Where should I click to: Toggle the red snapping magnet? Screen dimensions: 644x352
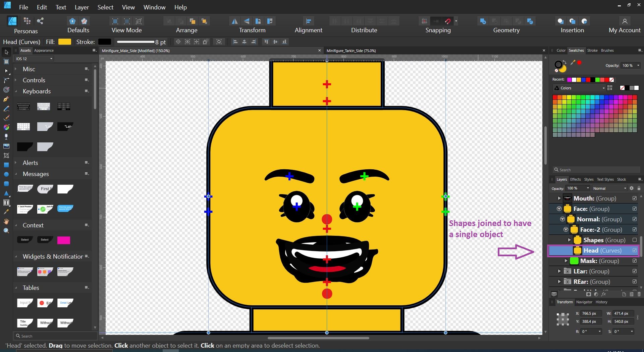[448, 21]
